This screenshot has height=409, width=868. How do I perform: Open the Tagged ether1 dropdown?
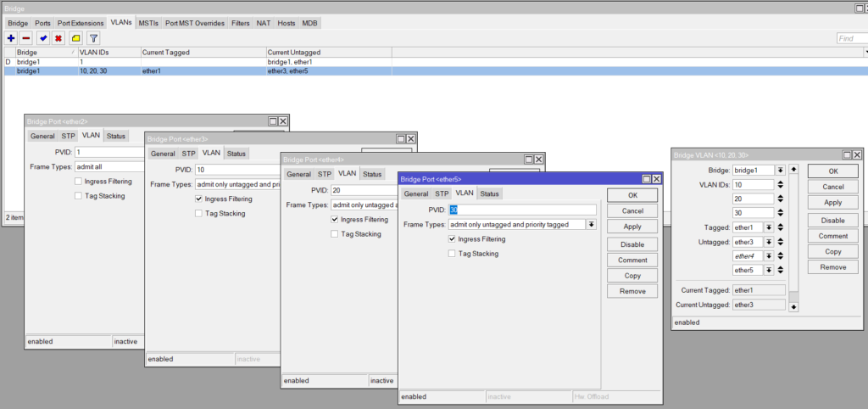pyautogui.click(x=770, y=227)
